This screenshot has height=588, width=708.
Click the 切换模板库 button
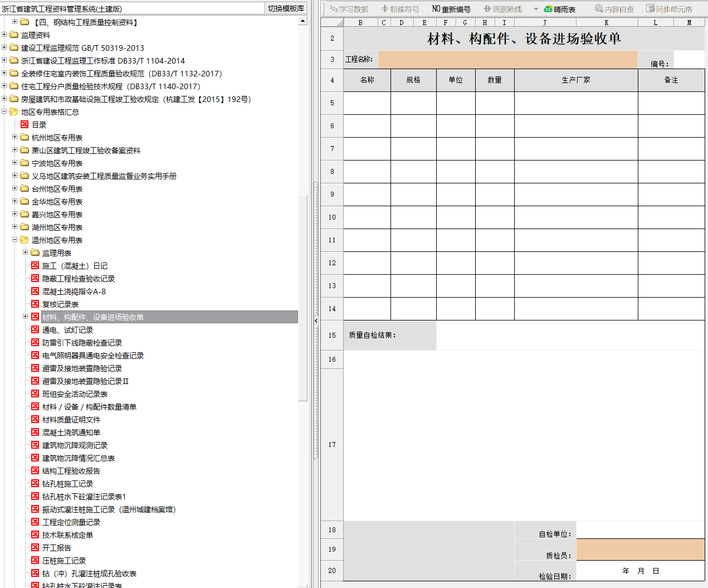[x=286, y=8]
